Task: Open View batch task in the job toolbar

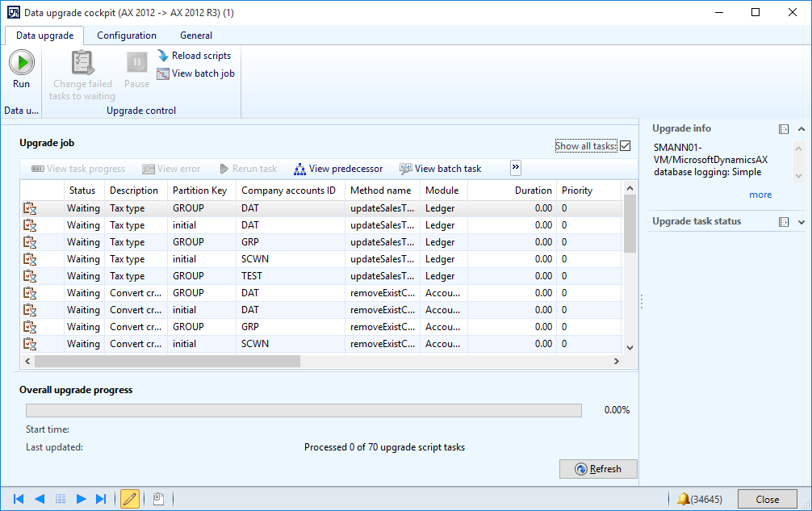Action: [x=441, y=169]
